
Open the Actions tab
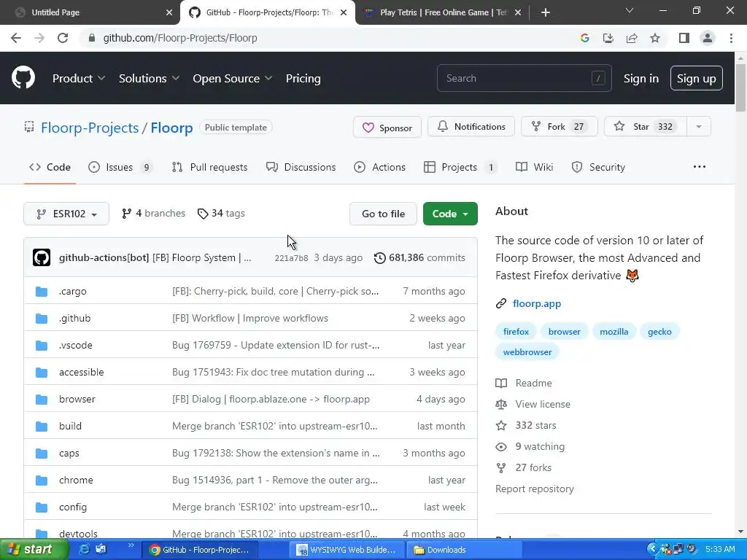[x=379, y=167]
